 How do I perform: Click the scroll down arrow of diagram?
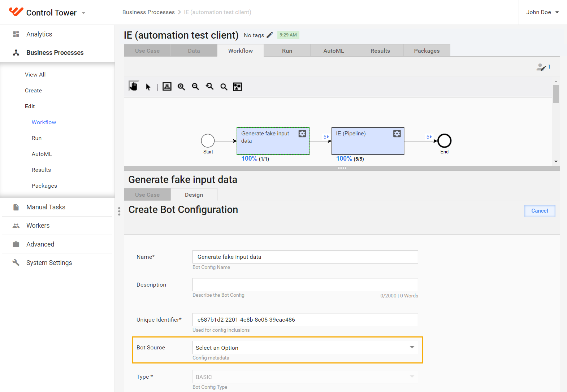point(556,161)
